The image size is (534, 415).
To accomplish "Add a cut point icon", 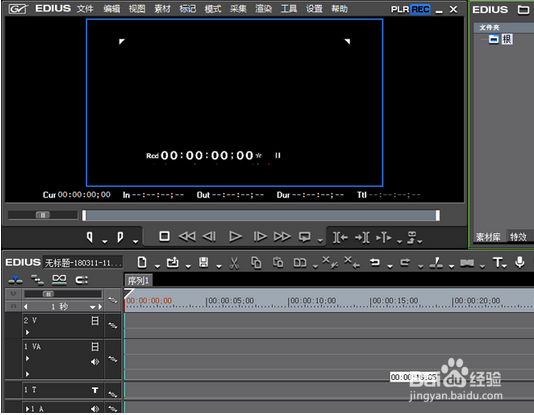I will click(436, 262).
